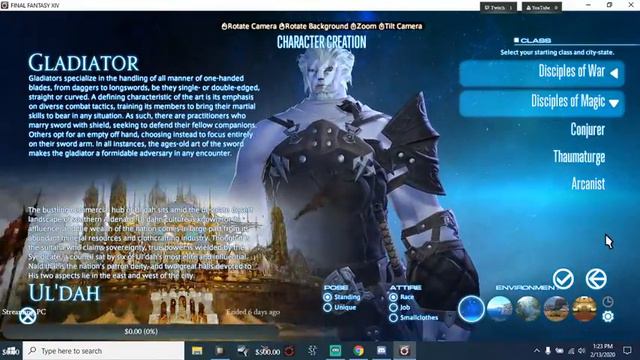Collapse the Disciples of Magic category

pyautogui.click(x=542, y=103)
